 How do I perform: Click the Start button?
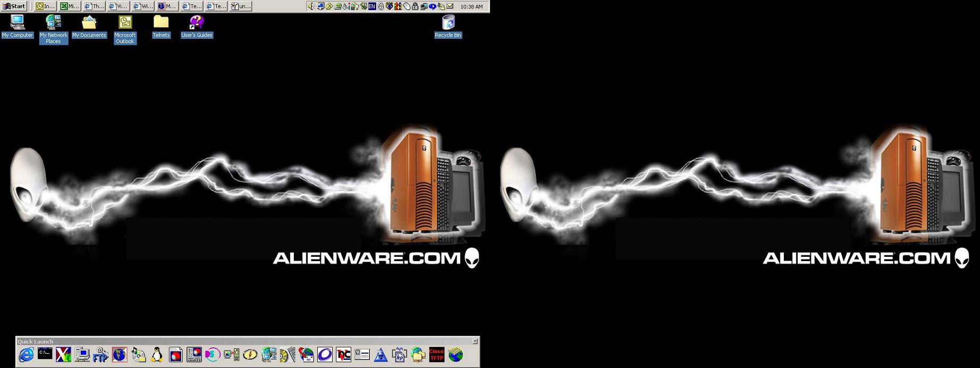(x=14, y=6)
